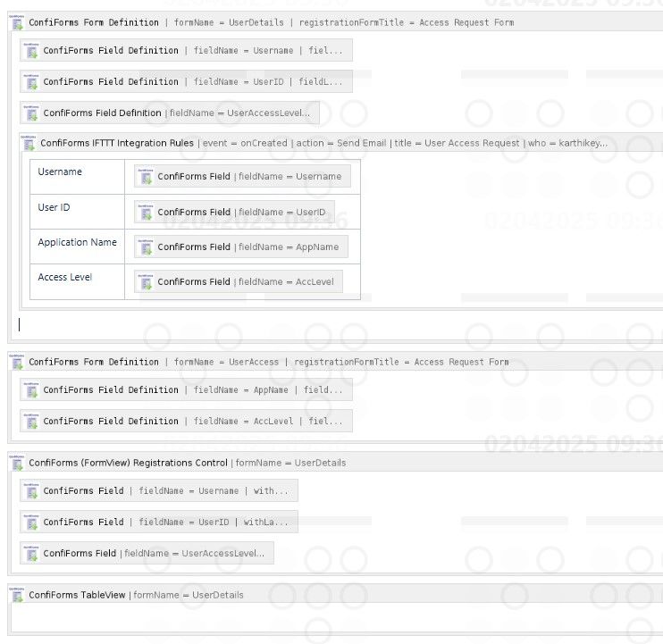Screen dimensions: 663x644
Task: Select the FormView Registrations Control macro header
Action: [x=335, y=463]
